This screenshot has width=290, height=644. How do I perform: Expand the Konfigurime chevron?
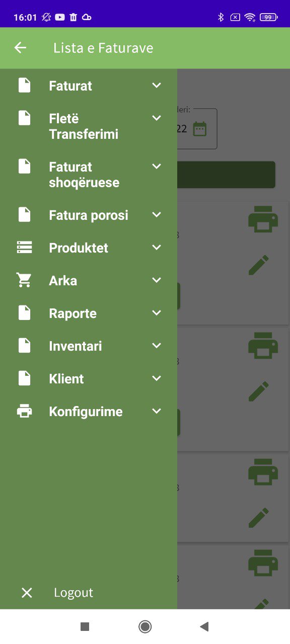tap(157, 411)
